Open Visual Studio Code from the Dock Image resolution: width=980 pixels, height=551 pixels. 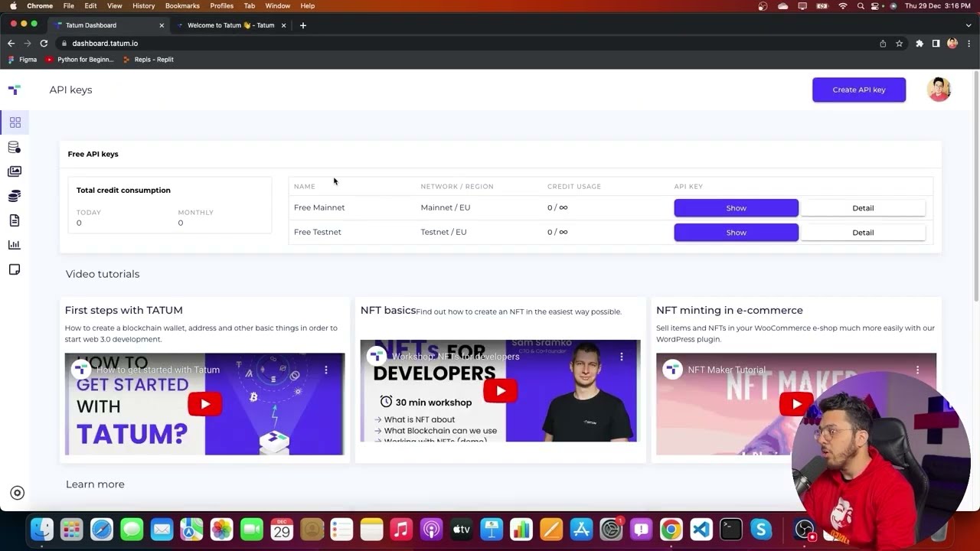pyautogui.click(x=701, y=529)
